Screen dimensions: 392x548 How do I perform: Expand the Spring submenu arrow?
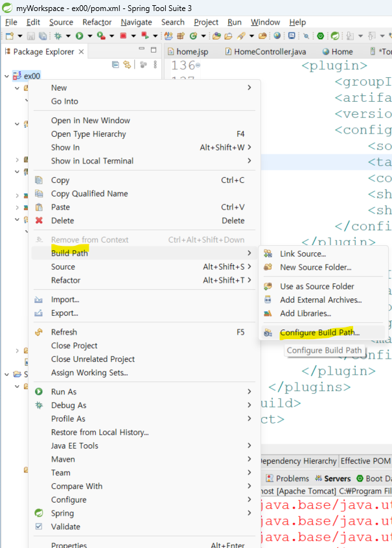click(x=249, y=513)
